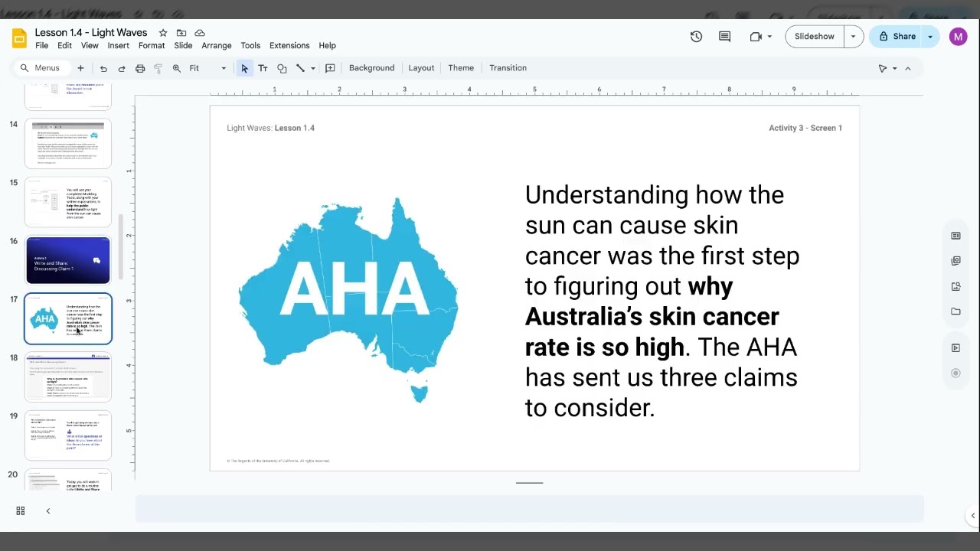Open the Share options dropdown arrow

[930, 37]
